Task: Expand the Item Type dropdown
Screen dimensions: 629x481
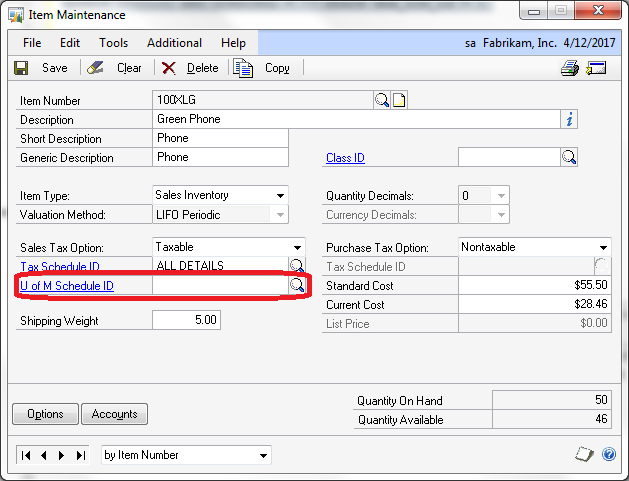Action: (280, 195)
